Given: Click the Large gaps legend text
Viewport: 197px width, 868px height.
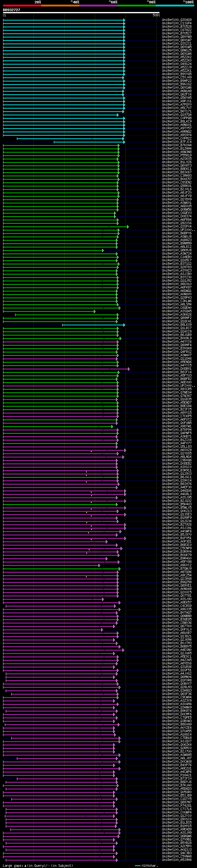Looking at the screenshot, I should (38, 866).
